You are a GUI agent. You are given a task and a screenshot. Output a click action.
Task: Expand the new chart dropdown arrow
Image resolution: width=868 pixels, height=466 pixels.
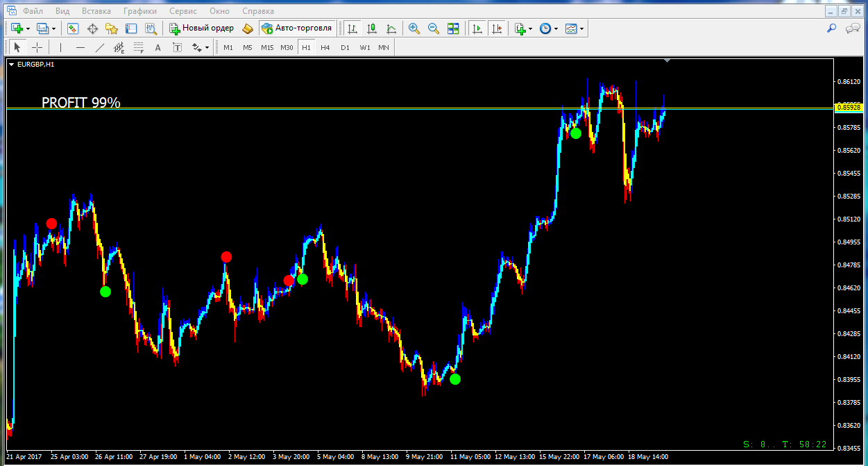[x=28, y=29]
